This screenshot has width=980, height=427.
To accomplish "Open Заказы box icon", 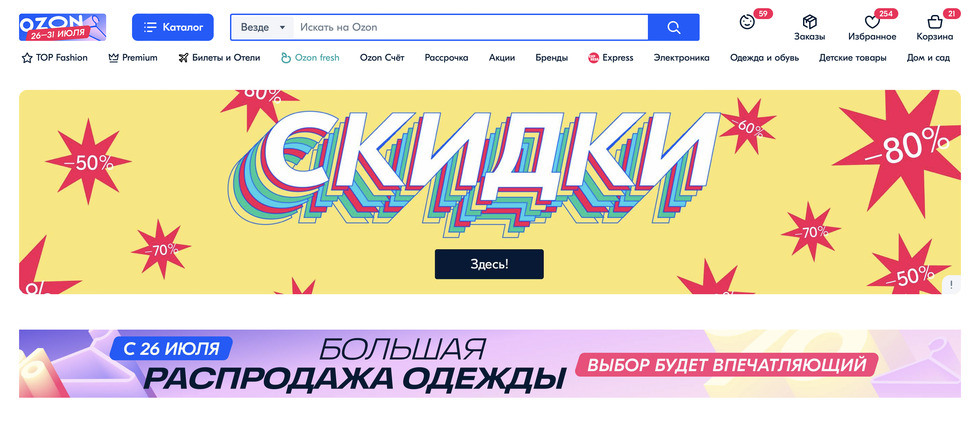I will click(x=809, y=22).
